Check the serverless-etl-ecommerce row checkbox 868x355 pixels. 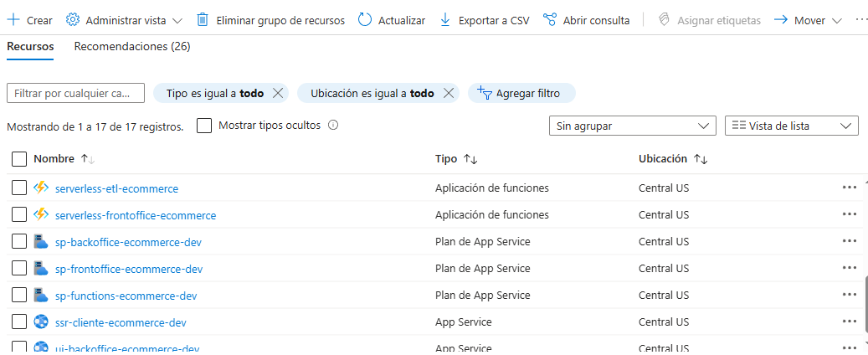pos(19,188)
